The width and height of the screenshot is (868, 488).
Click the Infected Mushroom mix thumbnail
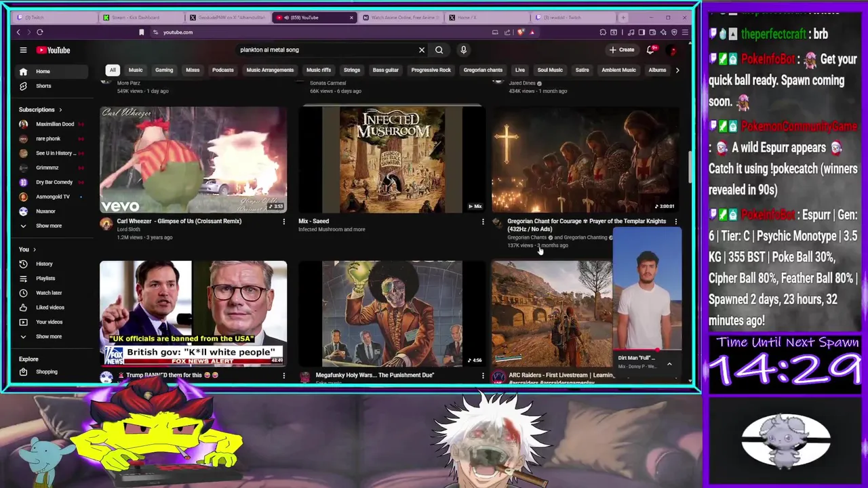[x=392, y=159]
